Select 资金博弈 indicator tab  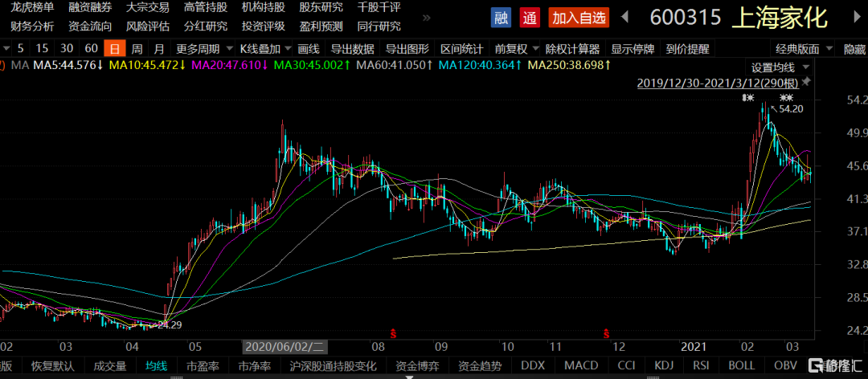click(416, 365)
